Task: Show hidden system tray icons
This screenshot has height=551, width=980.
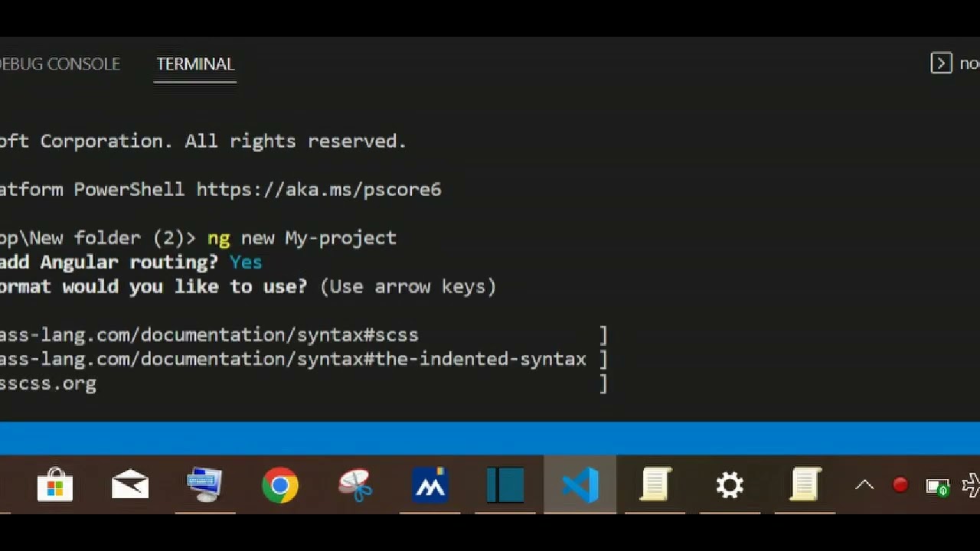Action: coord(864,485)
